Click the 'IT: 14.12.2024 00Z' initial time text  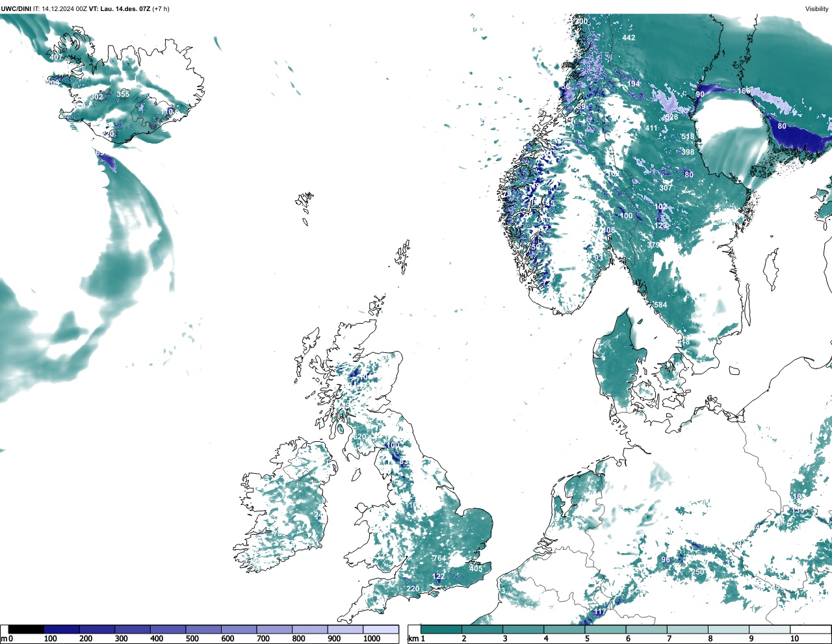click(60, 8)
